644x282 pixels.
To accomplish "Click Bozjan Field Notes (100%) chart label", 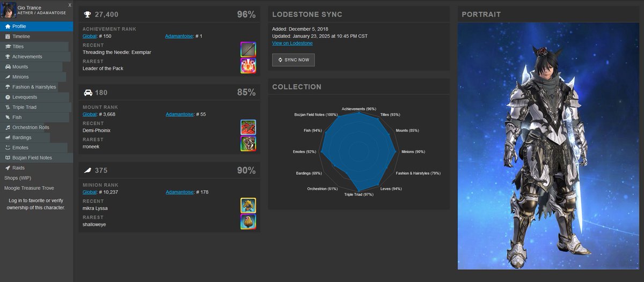I will coord(316,115).
